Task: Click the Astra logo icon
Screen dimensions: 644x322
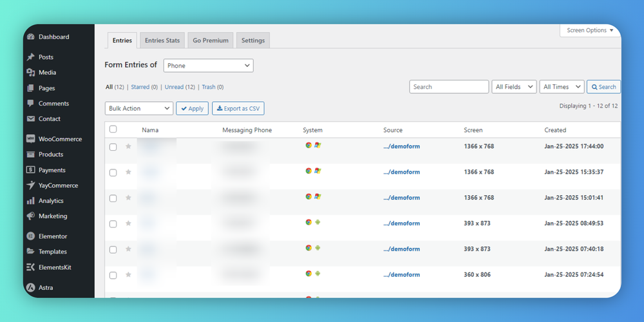Action: point(30,287)
